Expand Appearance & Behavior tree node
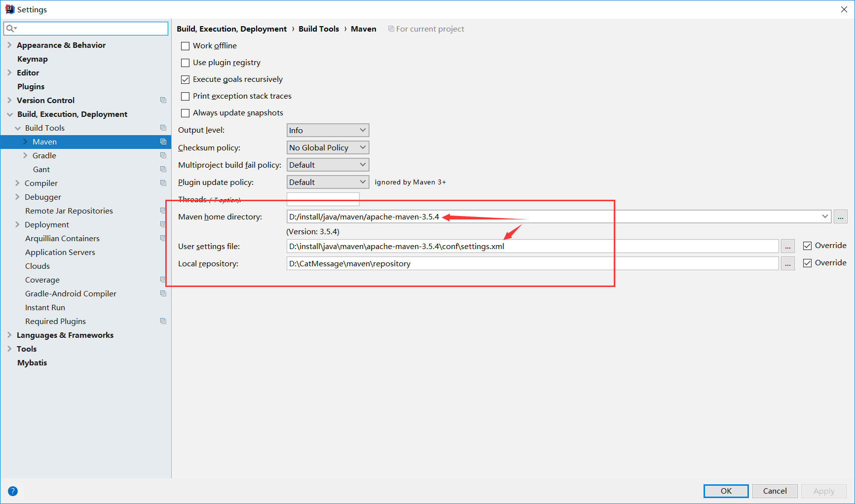The image size is (855, 504). [9, 45]
